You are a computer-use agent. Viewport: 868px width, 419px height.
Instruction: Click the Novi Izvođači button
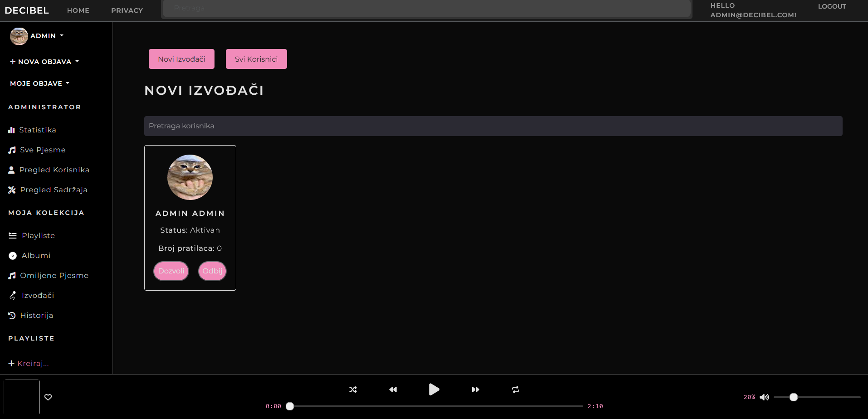click(181, 59)
